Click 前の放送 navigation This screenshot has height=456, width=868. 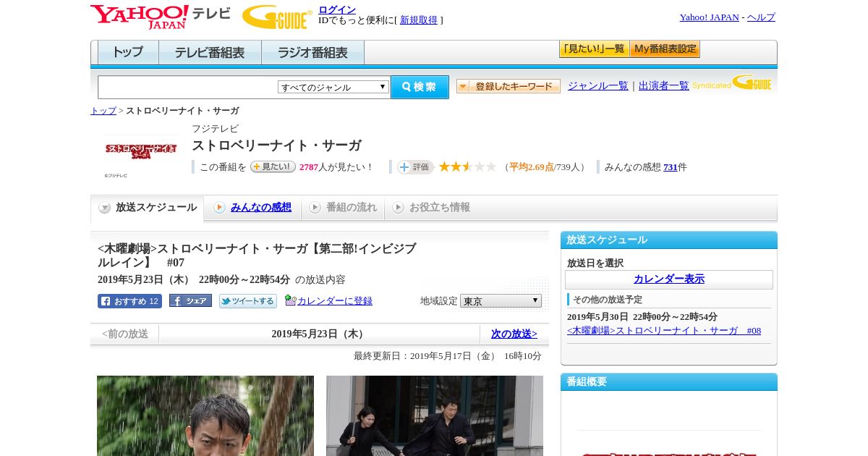tap(125, 334)
